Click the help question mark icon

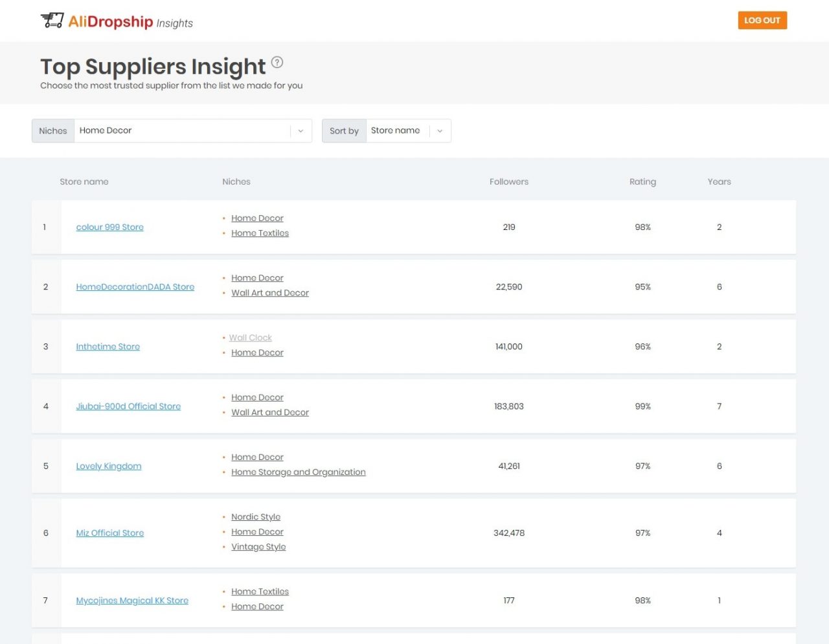(x=277, y=62)
